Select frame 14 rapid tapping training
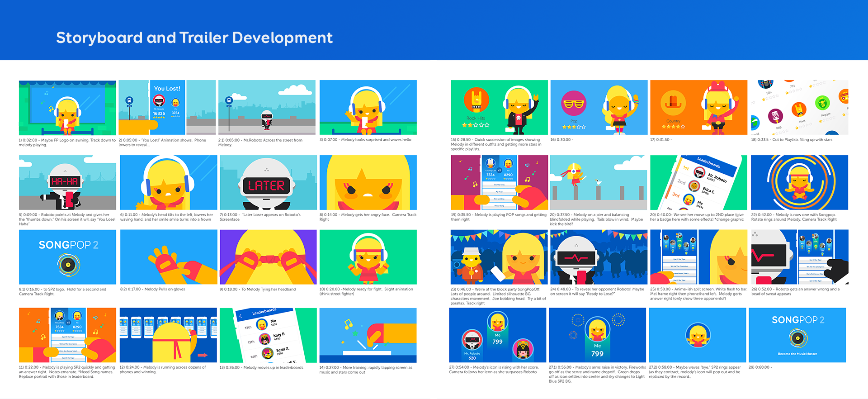This screenshot has width=868, height=399. 368,335
